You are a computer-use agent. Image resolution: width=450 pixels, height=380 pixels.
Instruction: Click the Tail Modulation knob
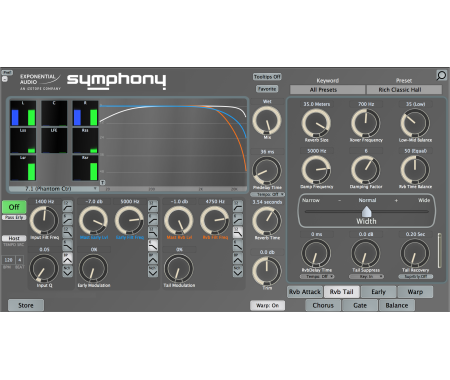(x=179, y=268)
